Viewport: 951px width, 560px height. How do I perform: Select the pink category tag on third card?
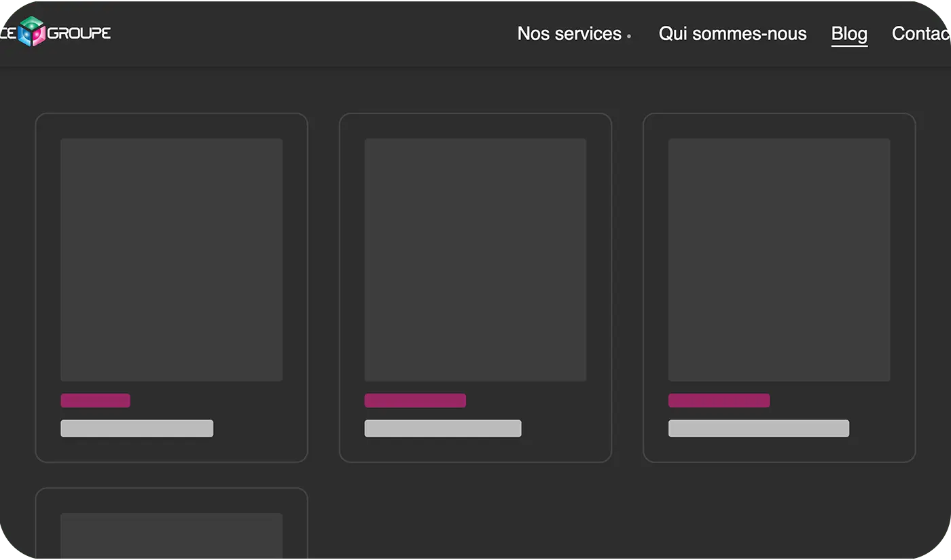pos(719,400)
